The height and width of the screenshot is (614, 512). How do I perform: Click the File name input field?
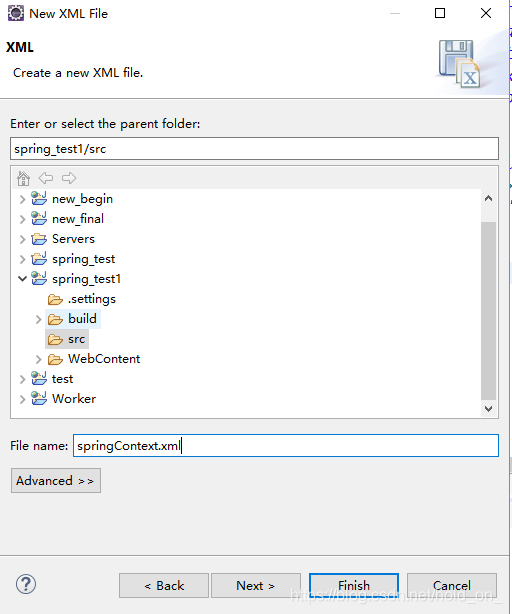(286, 446)
